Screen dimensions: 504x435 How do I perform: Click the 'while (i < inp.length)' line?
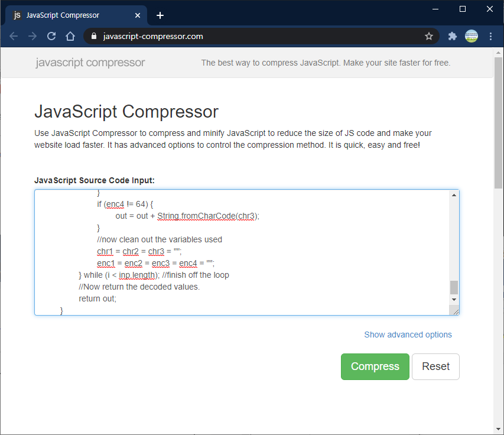pos(154,275)
